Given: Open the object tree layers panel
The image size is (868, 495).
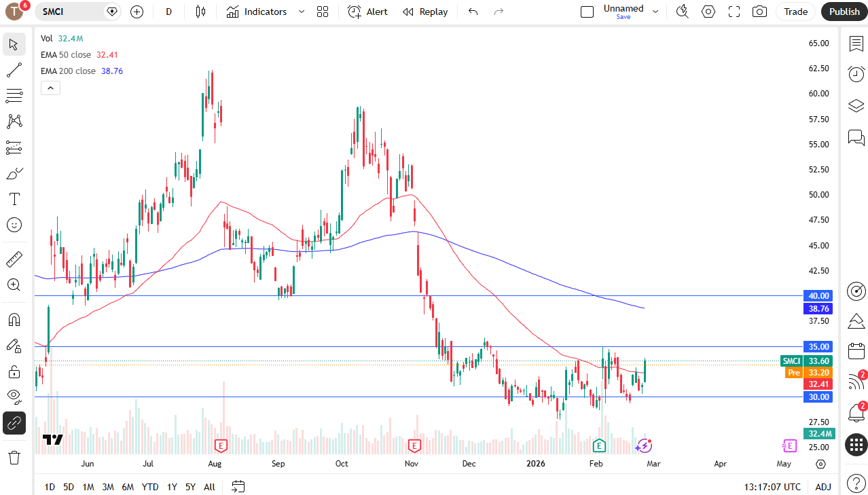Looking at the screenshot, I should point(856,106).
